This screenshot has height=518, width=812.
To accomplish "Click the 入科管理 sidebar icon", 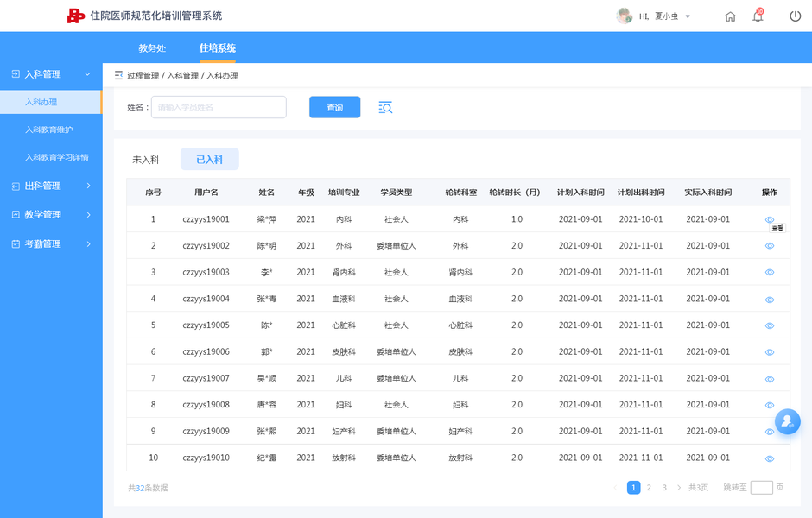I will pos(16,74).
